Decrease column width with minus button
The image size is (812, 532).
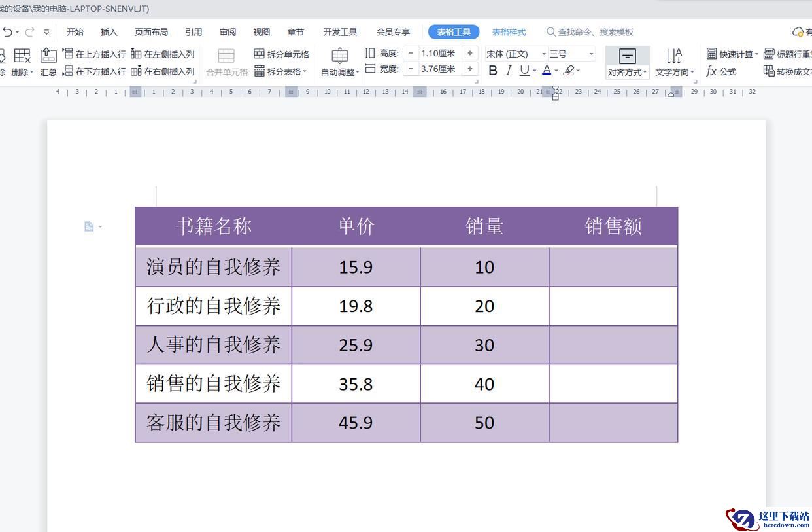[x=411, y=69]
